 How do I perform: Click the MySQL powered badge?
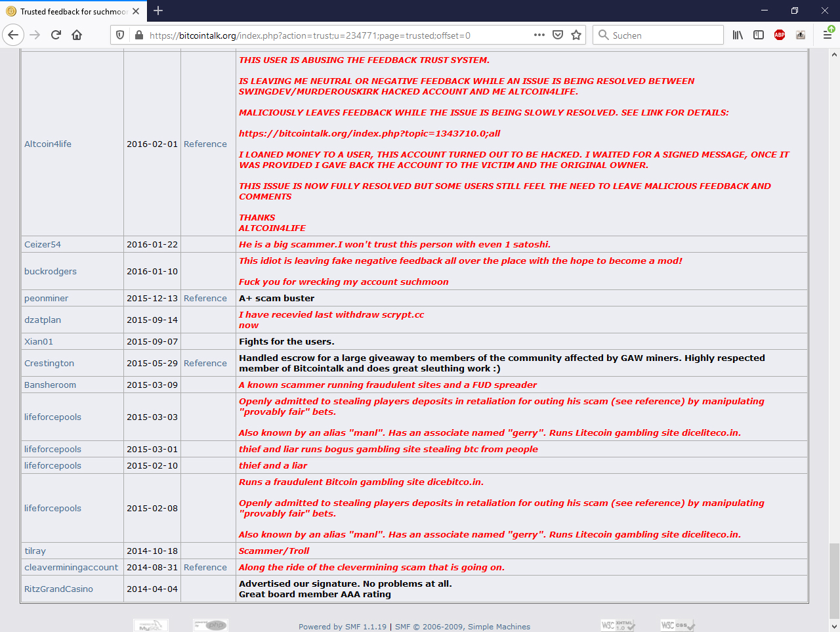point(151,625)
